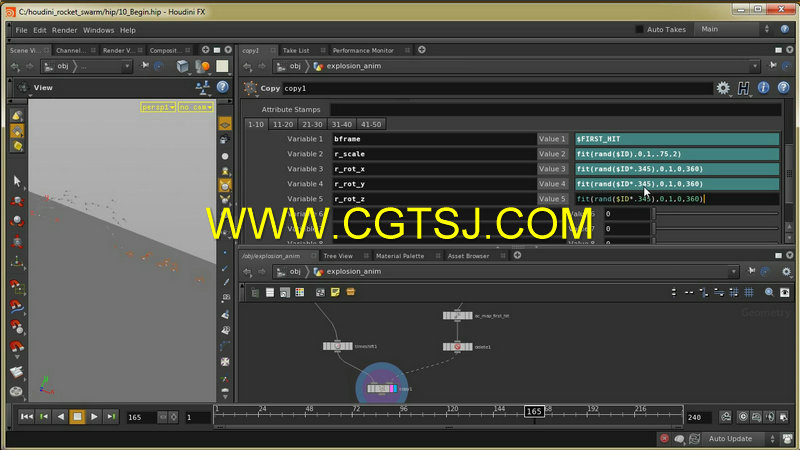Show Copy node info 'i' button
Screen dimensions: 800x450
[x=763, y=88]
